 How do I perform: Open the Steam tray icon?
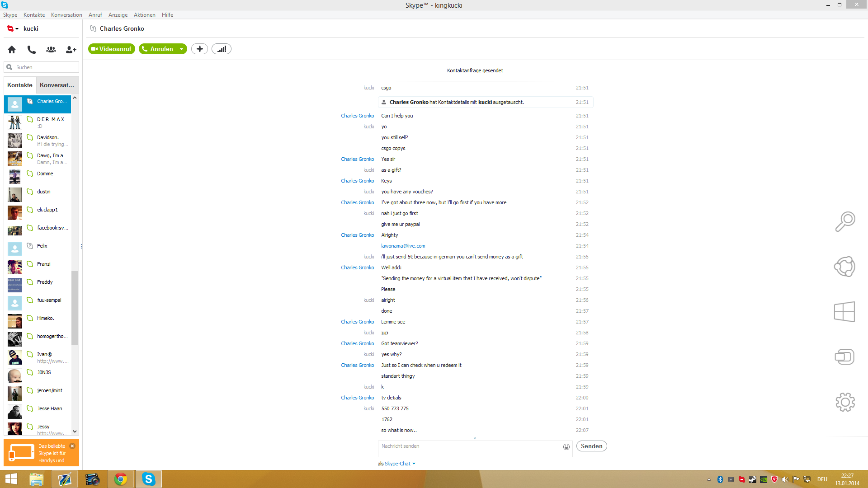pos(753,479)
